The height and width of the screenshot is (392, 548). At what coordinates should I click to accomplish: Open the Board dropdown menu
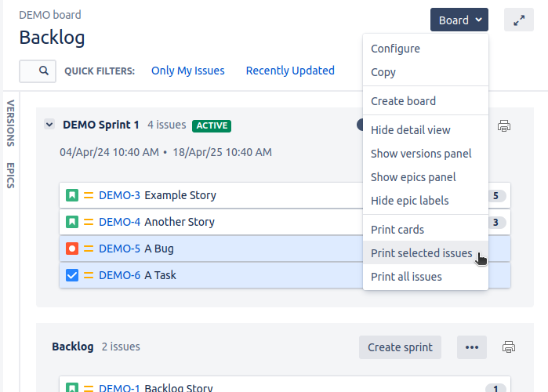459,20
